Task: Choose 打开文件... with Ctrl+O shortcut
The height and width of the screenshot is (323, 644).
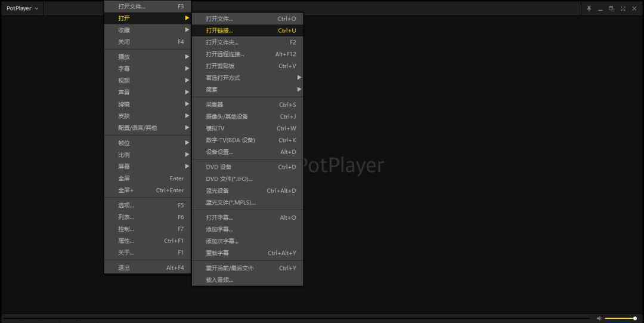Action: [247, 19]
